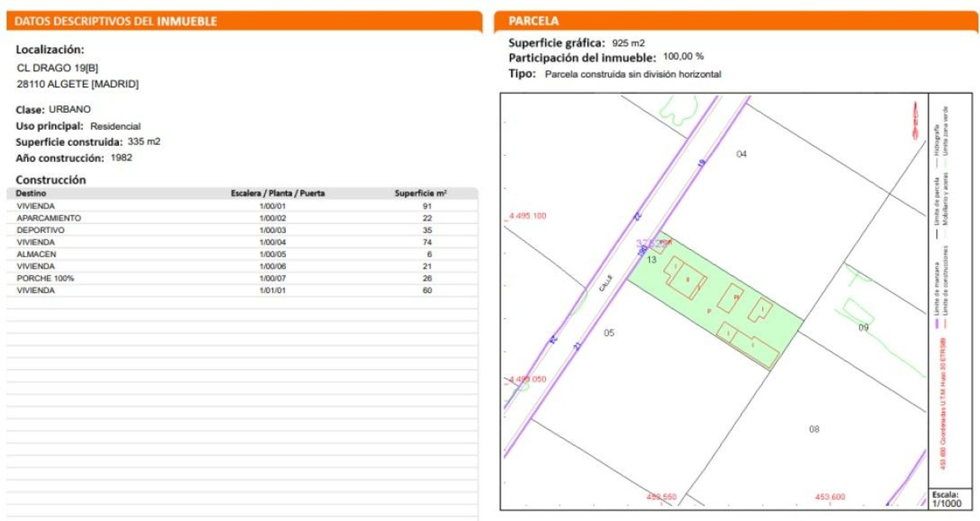Click the 'DATOS DESCRIPTIVOS DEL INMUEBLE' header
The image size is (980, 521).
coord(116,21)
